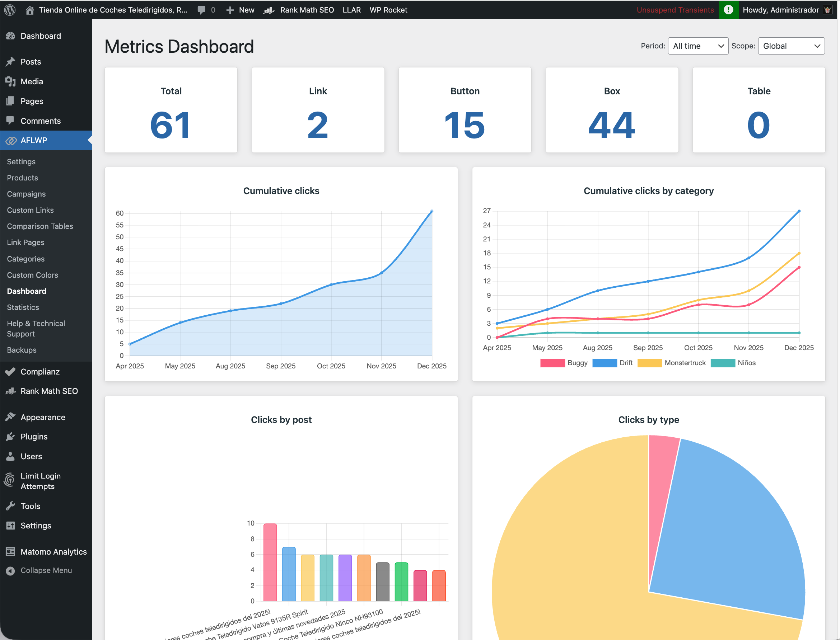Click the Matomo Analytics sidebar icon
840x640 pixels.
[x=11, y=551]
